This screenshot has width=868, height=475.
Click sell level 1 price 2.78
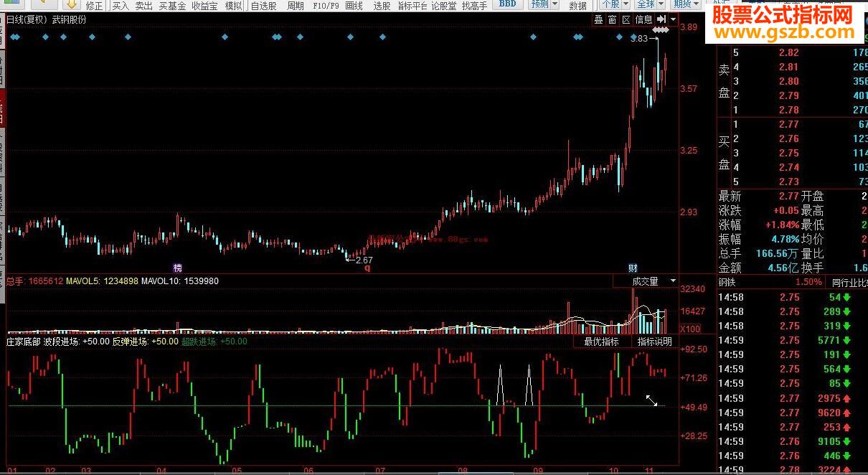[x=788, y=110]
